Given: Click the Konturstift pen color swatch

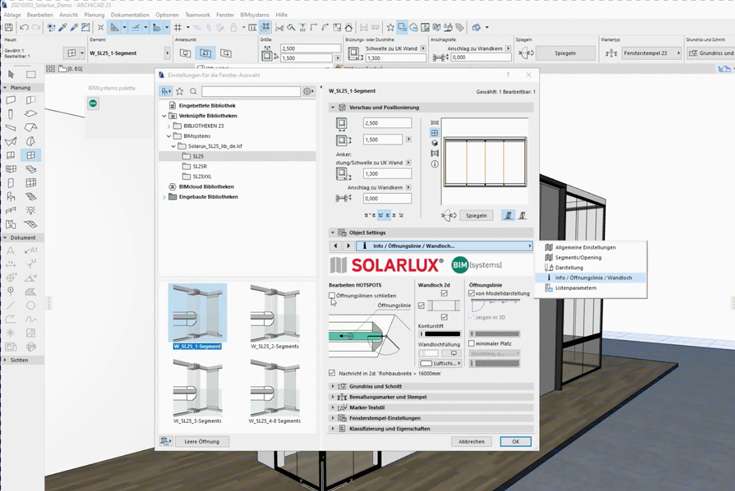Looking at the screenshot, I should [442, 334].
